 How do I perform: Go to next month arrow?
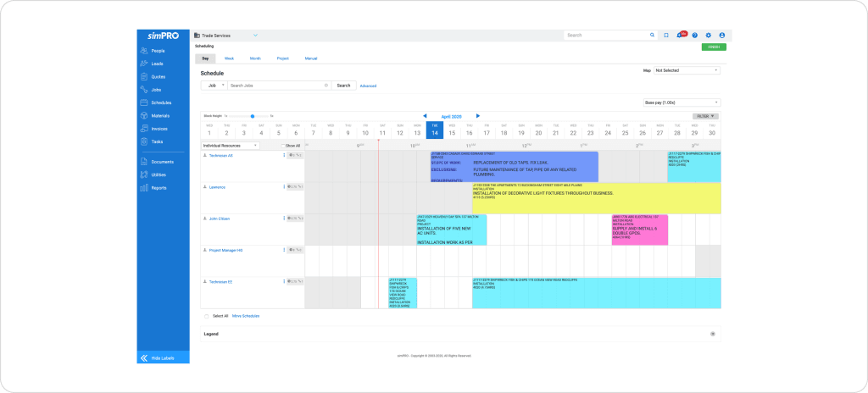click(478, 116)
